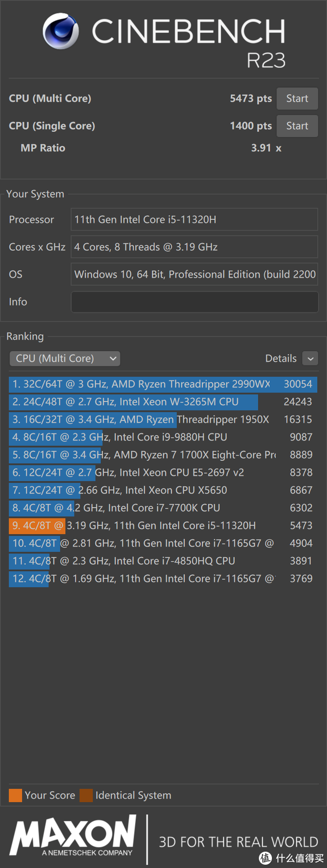The image size is (327, 868).
Task: Select the Xeon W-3265M ranking row
Action: [x=163, y=402]
